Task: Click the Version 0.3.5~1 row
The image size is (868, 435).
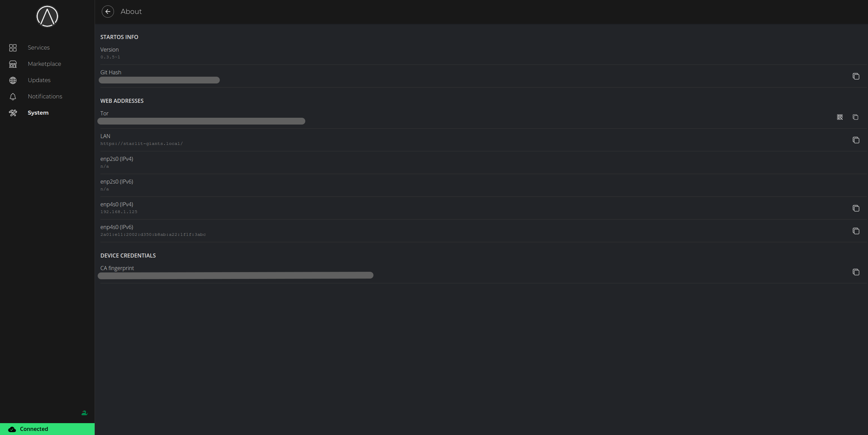Action: [x=483, y=53]
